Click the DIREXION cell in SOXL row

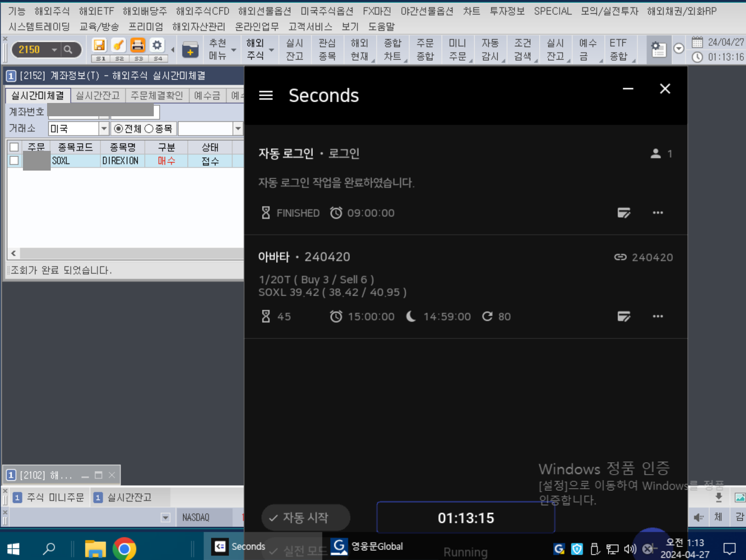click(x=122, y=161)
